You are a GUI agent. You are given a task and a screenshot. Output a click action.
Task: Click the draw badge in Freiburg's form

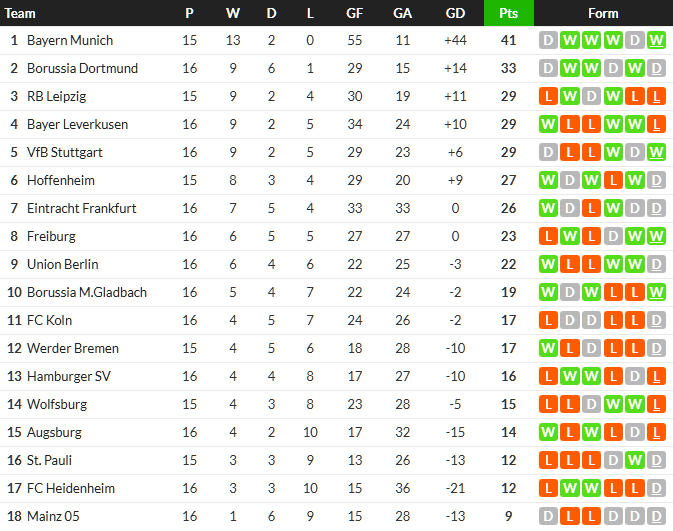click(613, 237)
